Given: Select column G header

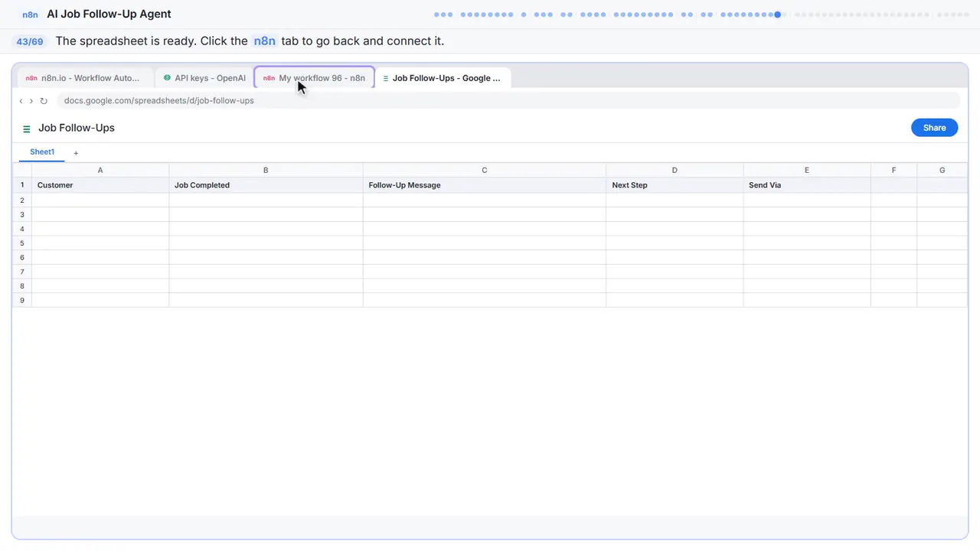Looking at the screenshot, I should click(942, 170).
